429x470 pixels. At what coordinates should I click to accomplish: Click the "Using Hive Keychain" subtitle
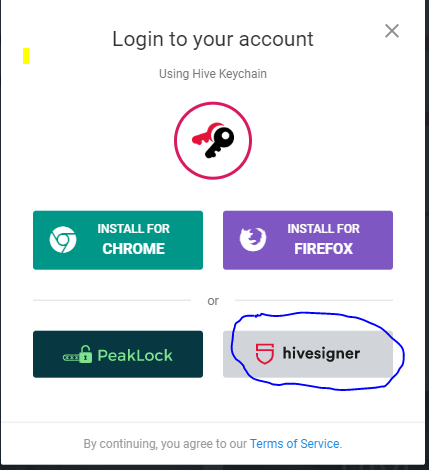213,74
